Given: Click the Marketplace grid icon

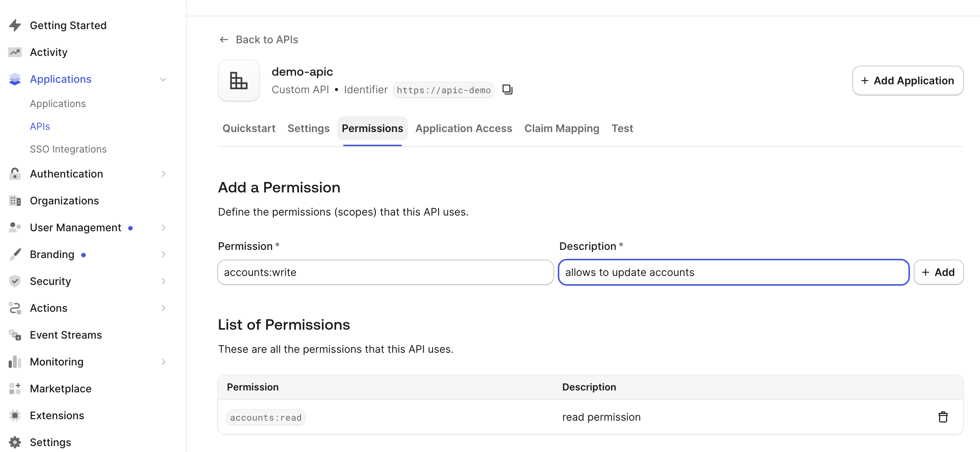Looking at the screenshot, I should (x=15, y=388).
